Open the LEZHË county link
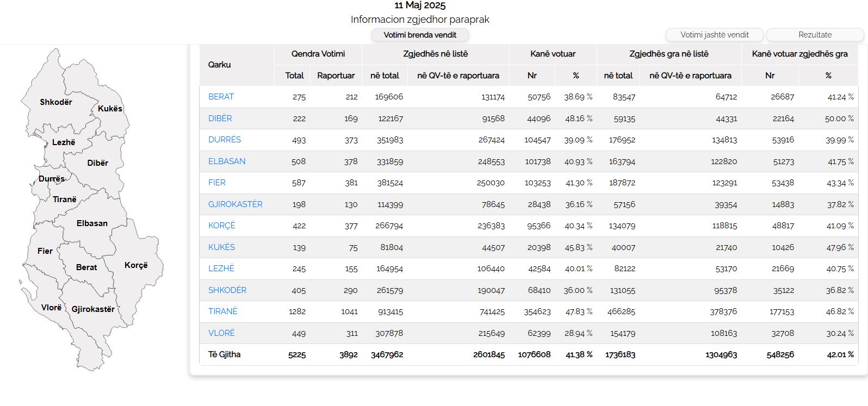Image resolution: width=868 pixels, height=406 pixels. click(221, 268)
